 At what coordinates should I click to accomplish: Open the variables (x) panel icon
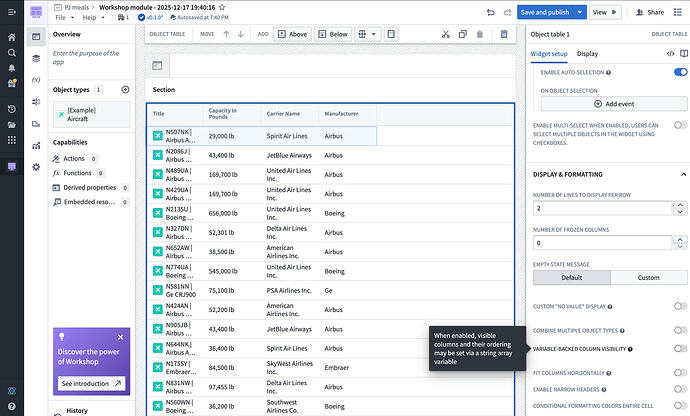(x=37, y=79)
